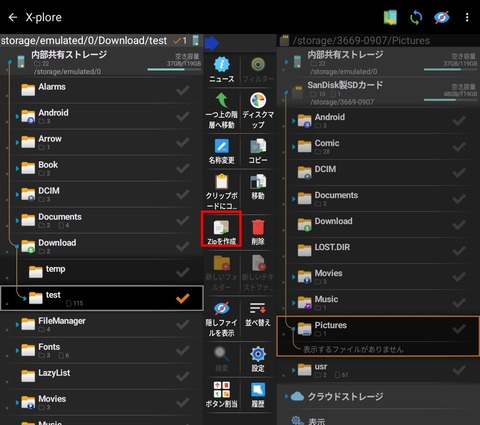
Task: Open the 履歴 history button
Action: pos(258,394)
